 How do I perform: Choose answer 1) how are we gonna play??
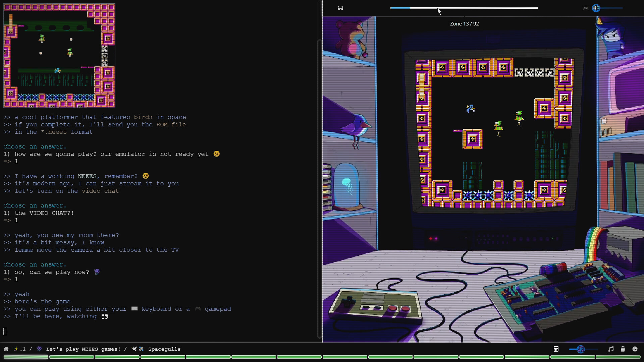[x=111, y=154]
